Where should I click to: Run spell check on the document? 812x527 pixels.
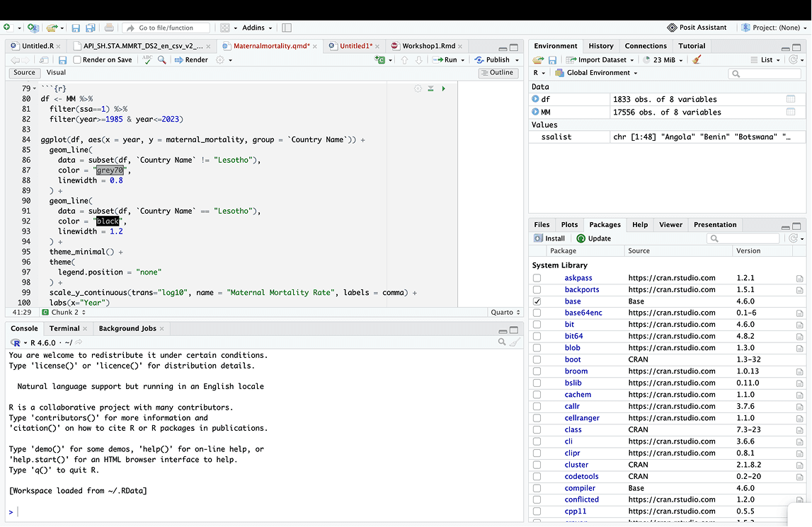coord(147,60)
